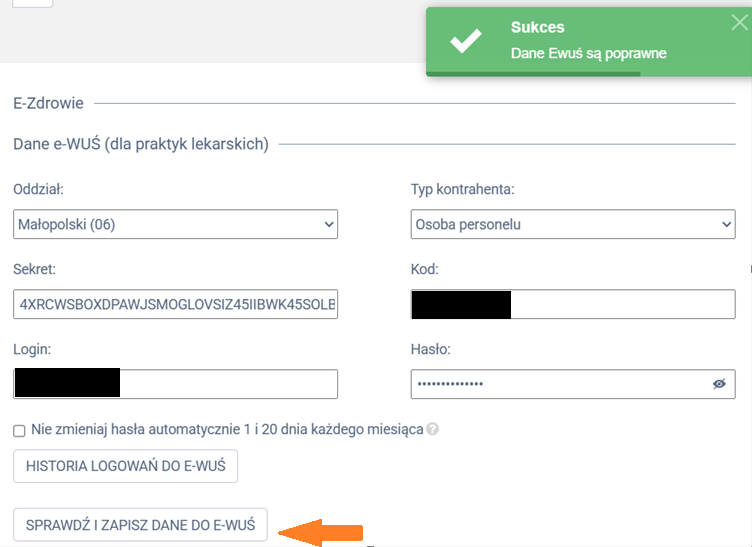Click the 'Dane Ewuś są poprawne' message
The height and width of the screenshot is (547, 752).
pyautogui.click(x=588, y=53)
